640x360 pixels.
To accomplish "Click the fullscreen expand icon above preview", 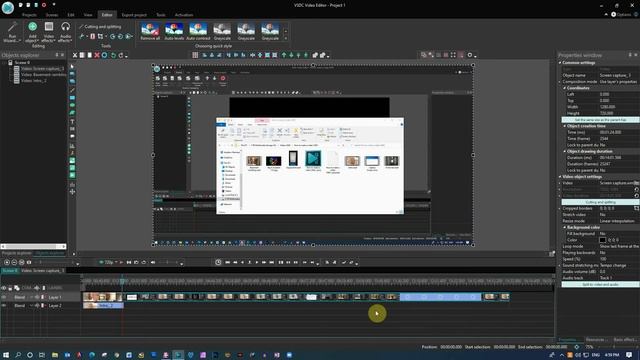I will coord(453,55).
